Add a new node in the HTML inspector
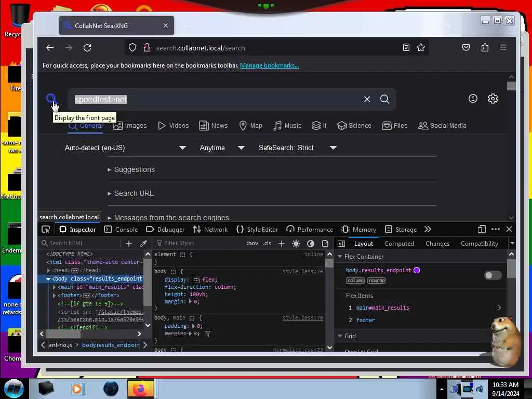Image resolution: width=532 pixels, height=399 pixels. [x=129, y=243]
